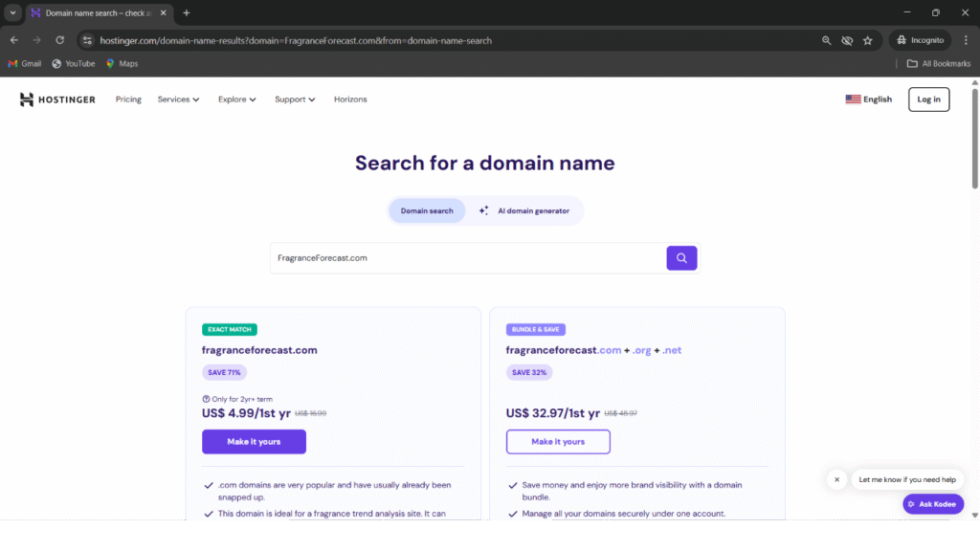Open YouTube bookmark
This screenshot has width=980, height=551.
(x=74, y=64)
